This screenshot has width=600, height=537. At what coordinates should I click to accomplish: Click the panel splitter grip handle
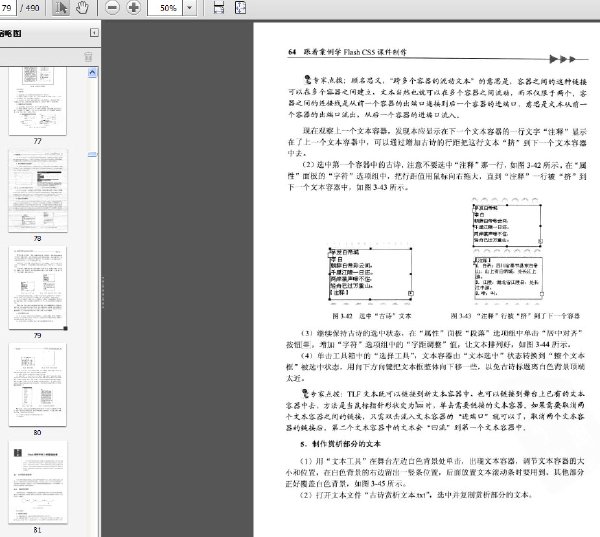103,292
